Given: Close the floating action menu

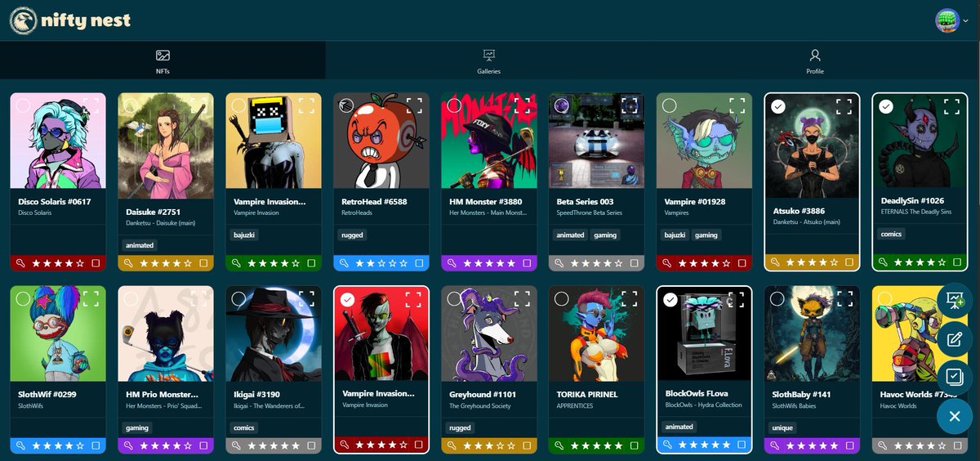Looking at the screenshot, I should (954, 417).
